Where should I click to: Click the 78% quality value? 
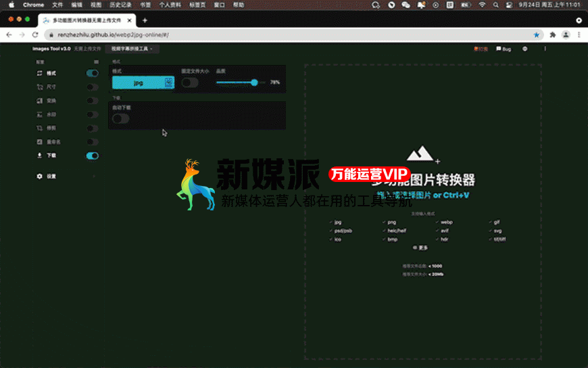(275, 83)
